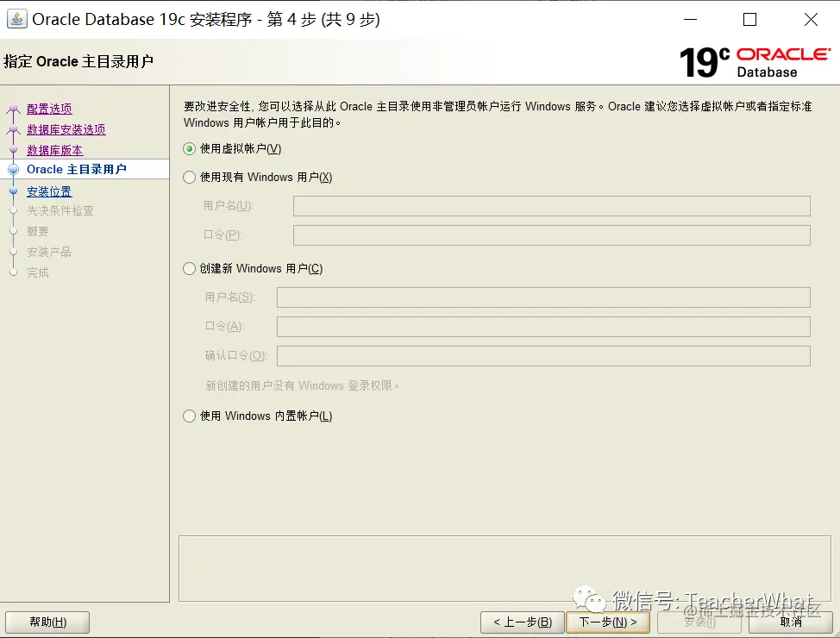Click the message area at bottom
Viewport: 840px width, 638px height.
(505, 568)
